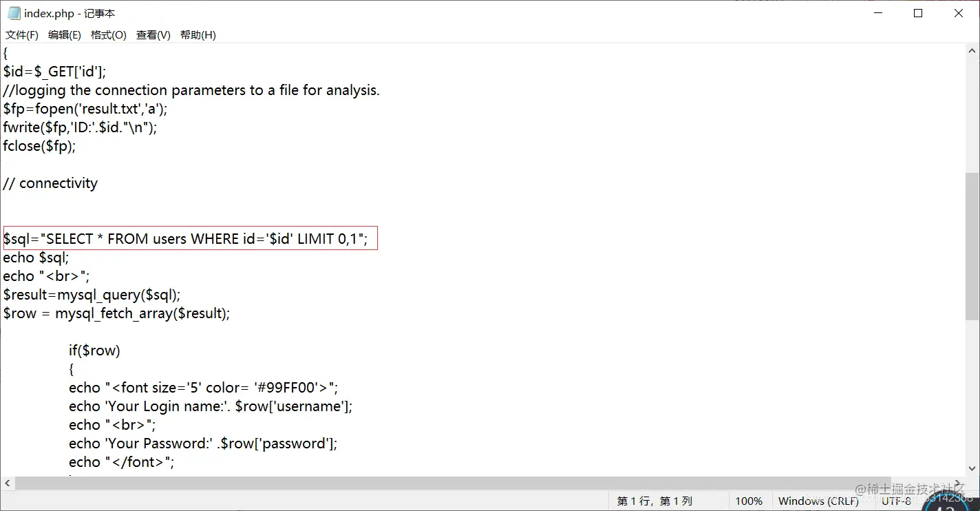Click the line $id=$_GET['id'];

tap(54, 72)
